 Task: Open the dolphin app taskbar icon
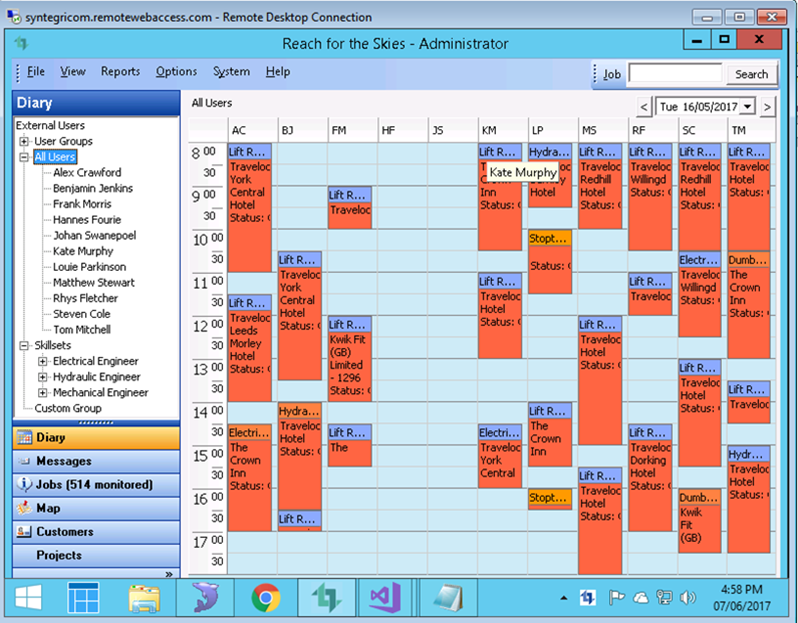click(205, 598)
